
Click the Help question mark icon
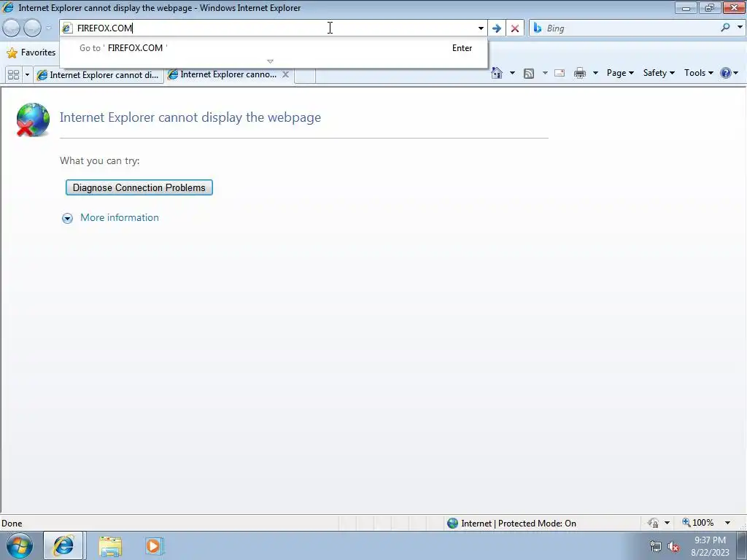pos(726,73)
